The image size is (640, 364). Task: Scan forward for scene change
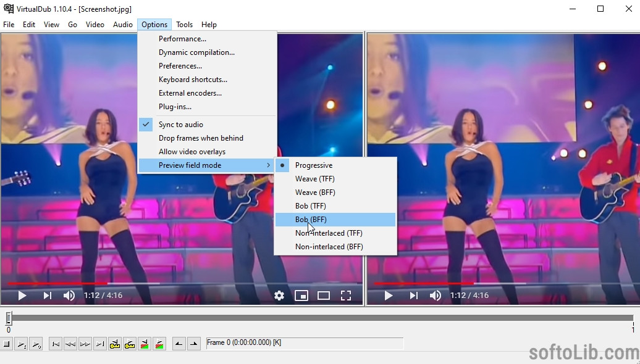point(159,344)
